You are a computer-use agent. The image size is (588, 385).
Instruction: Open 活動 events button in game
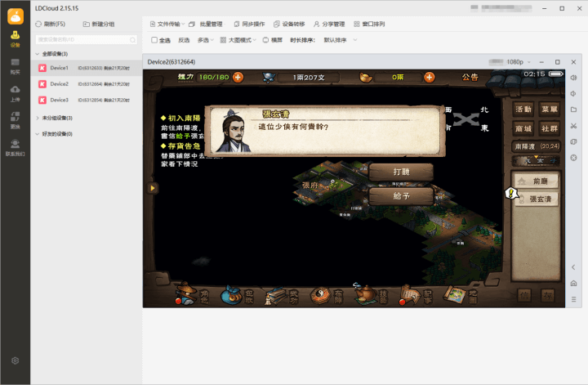pyautogui.click(x=523, y=110)
